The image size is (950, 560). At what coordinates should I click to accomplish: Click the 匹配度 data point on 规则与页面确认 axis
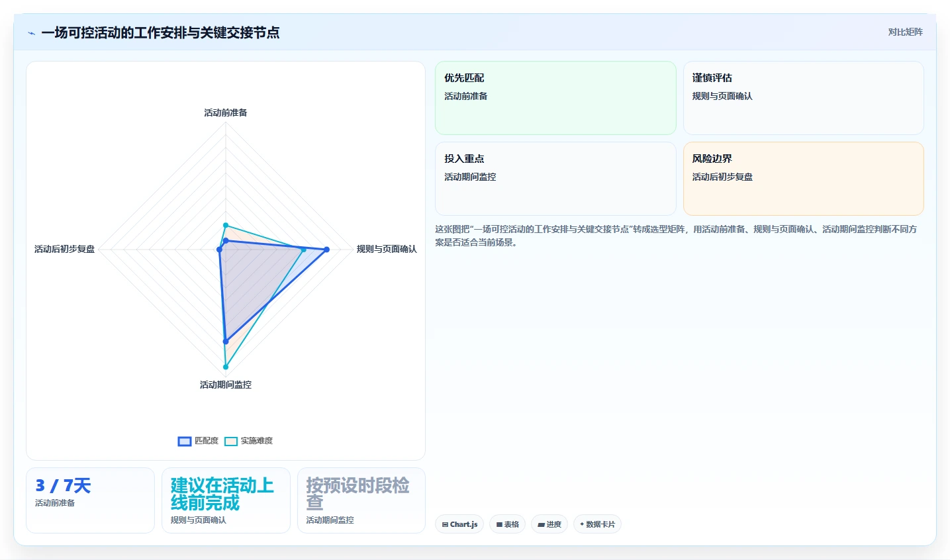pos(326,250)
